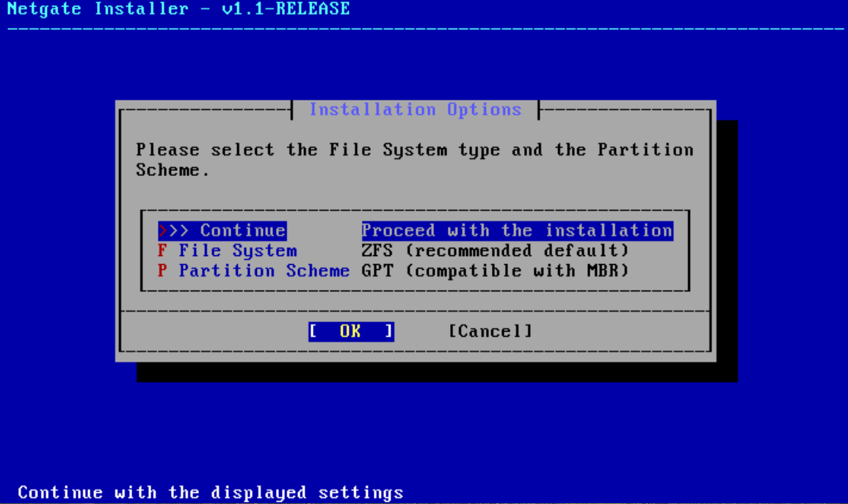Confirm with the OK button

pos(351,331)
